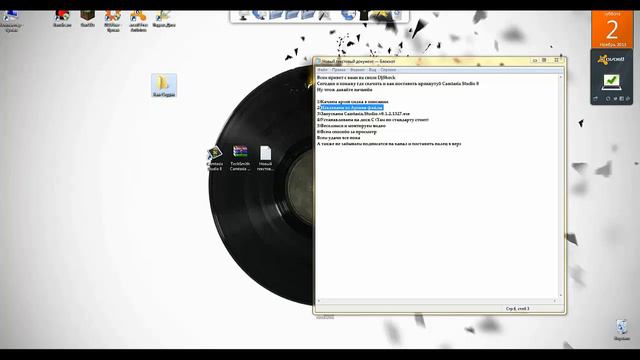Select the yellow folder icon on desktop
The image size is (640, 360).
[x=164, y=85]
